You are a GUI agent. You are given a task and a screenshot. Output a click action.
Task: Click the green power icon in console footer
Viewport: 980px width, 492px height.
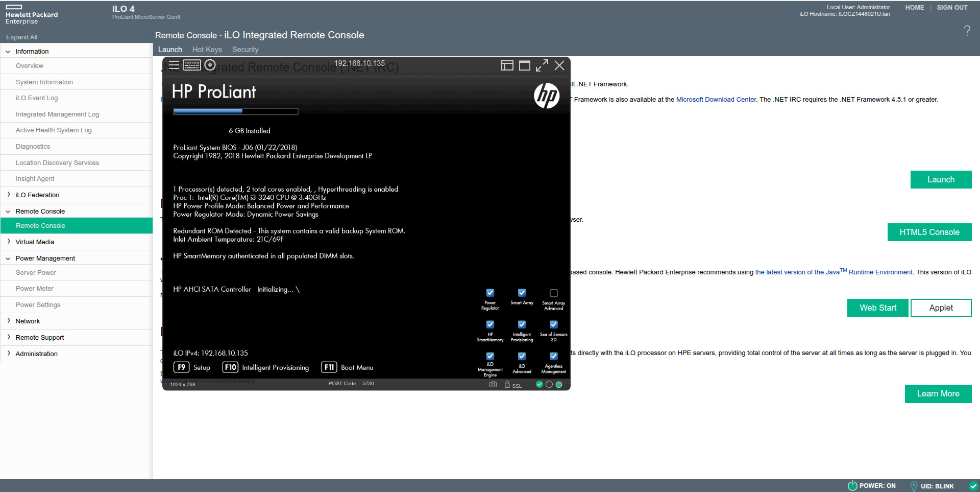tap(559, 384)
